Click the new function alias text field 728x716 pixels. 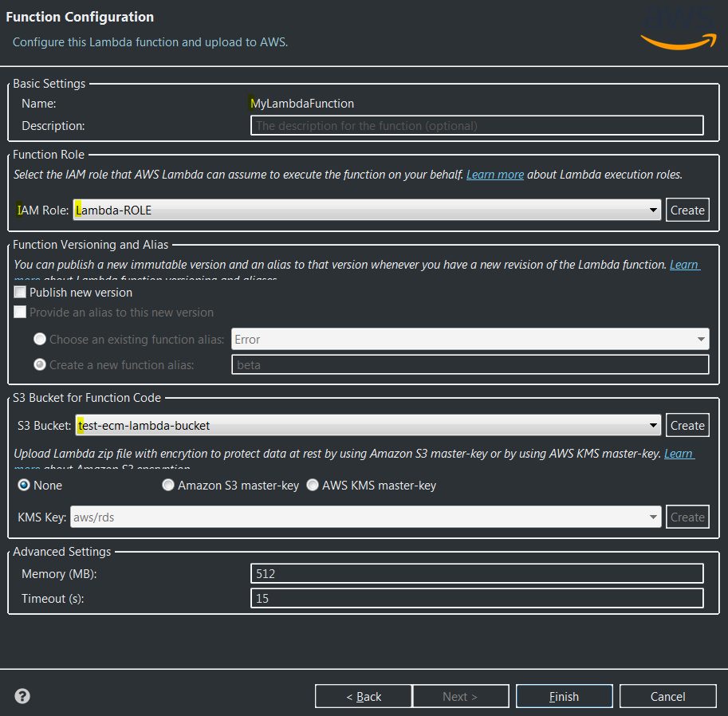coord(470,364)
